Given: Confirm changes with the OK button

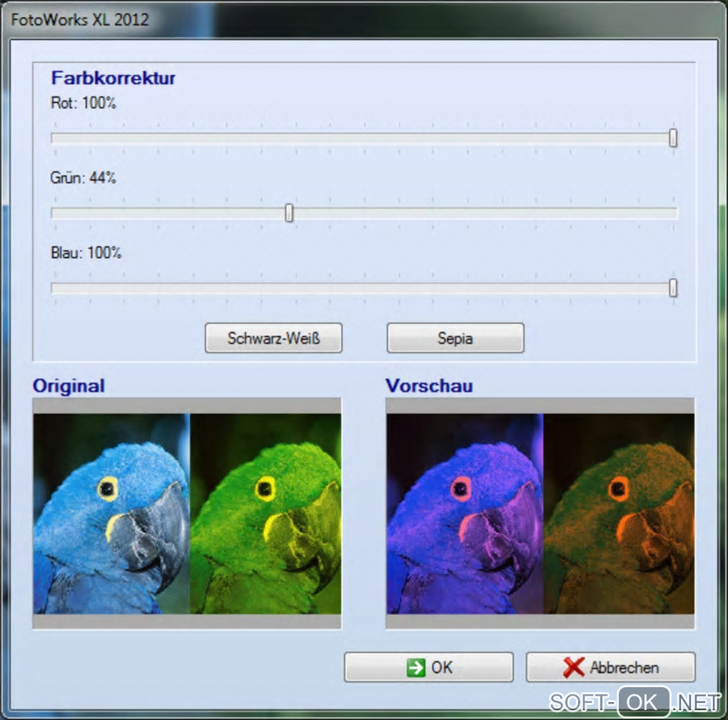Looking at the screenshot, I should [x=428, y=667].
